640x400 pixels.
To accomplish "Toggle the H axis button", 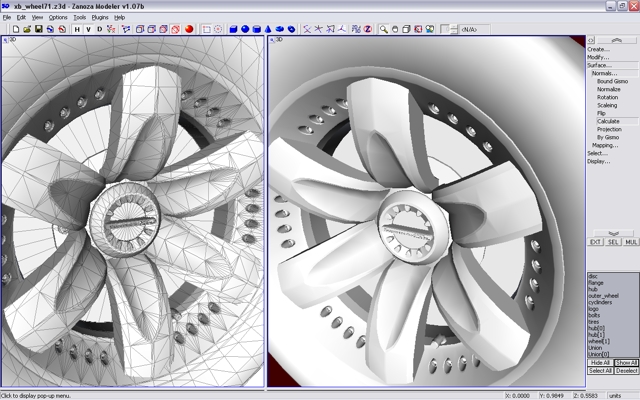I will point(77,29).
